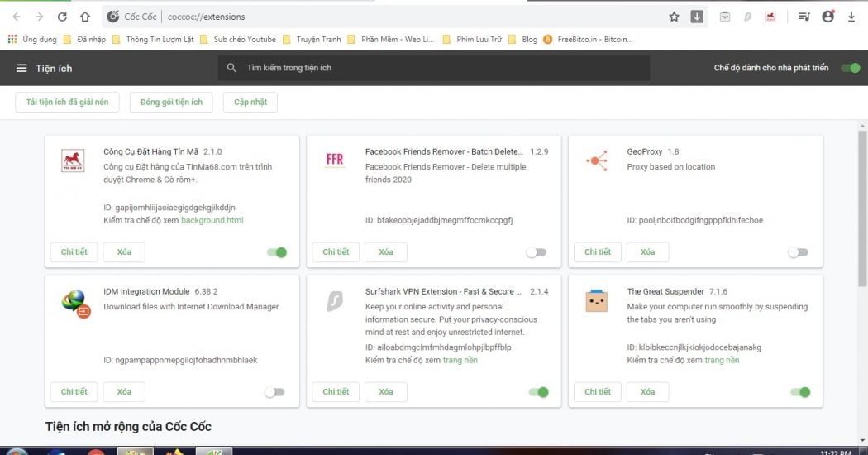Click the Cốc Cốc site info icon
Screen dimensions: 868x455
point(113,17)
